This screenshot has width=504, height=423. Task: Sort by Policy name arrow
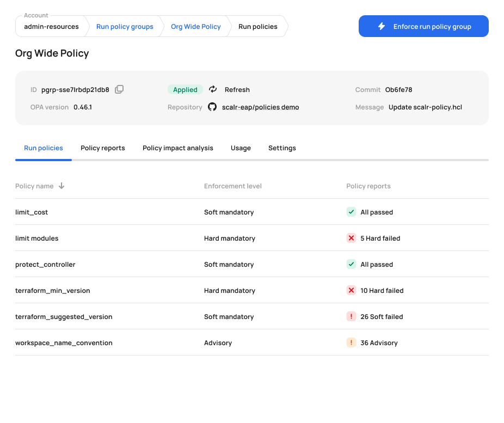click(62, 186)
